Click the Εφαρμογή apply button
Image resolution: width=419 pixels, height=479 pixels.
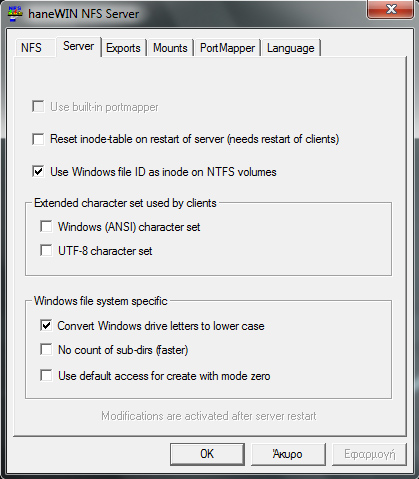tap(369, 454)
